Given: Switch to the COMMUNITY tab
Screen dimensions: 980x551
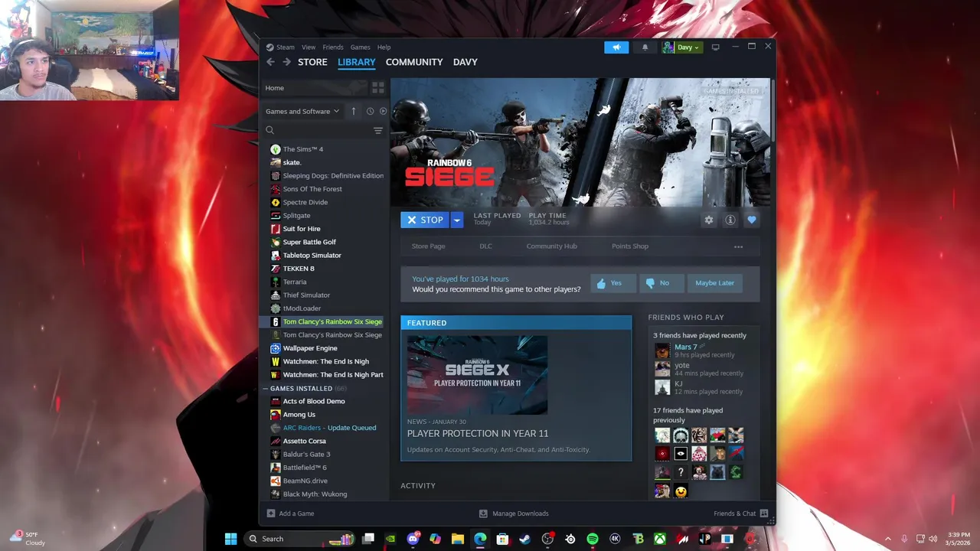Looking at the screenshot, I should (x=414, y=62).
